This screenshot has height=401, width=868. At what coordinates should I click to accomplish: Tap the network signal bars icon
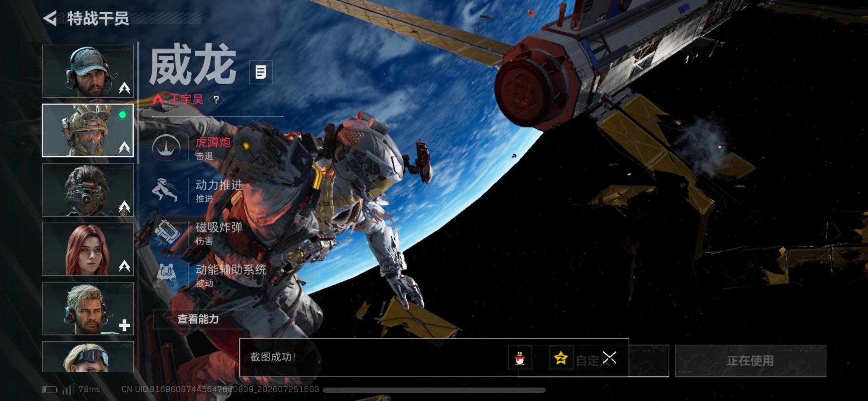(68, 389)
